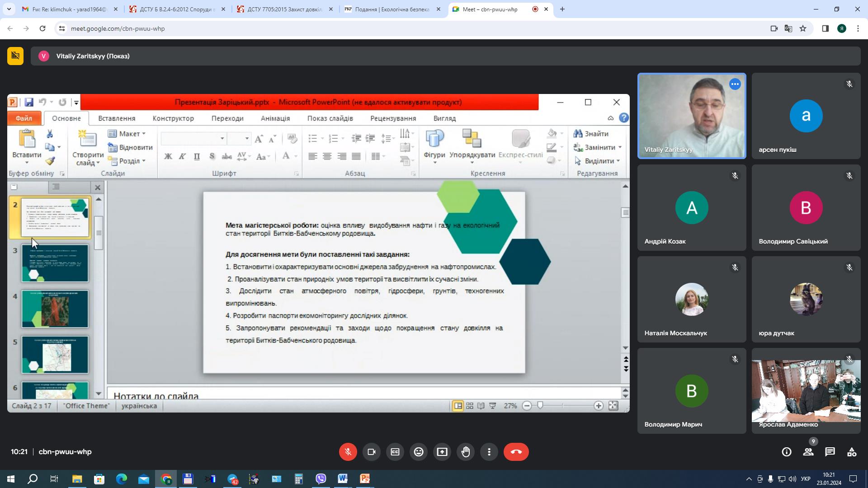Toggle the camera off
The image size is (868, 488).
coord(372,452)
